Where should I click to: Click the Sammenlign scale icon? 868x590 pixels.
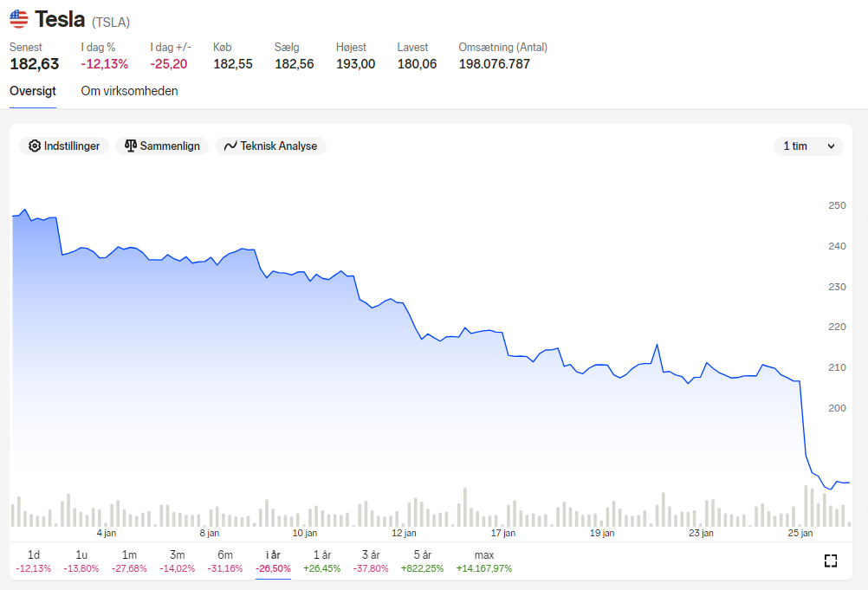click(x=131, y=146)
